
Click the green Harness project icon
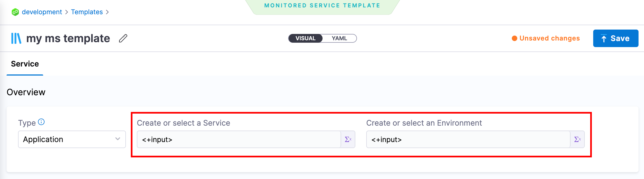15,12
